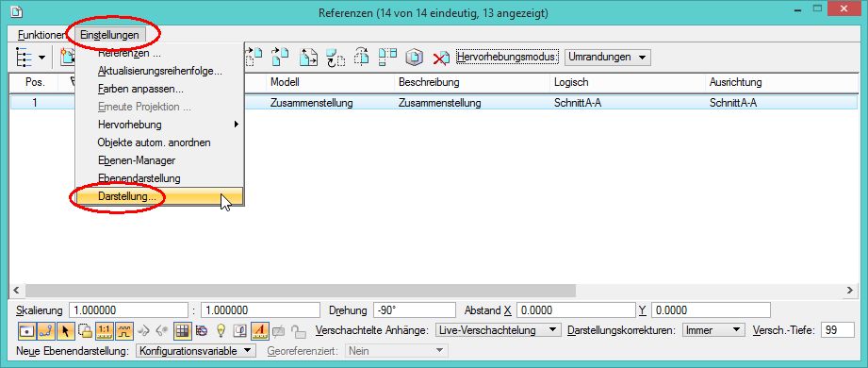Image resolution: width=868 pixels, height=368 pixels.
Task: Toggle the reference hierarchy tree icon
Action: 25,57
